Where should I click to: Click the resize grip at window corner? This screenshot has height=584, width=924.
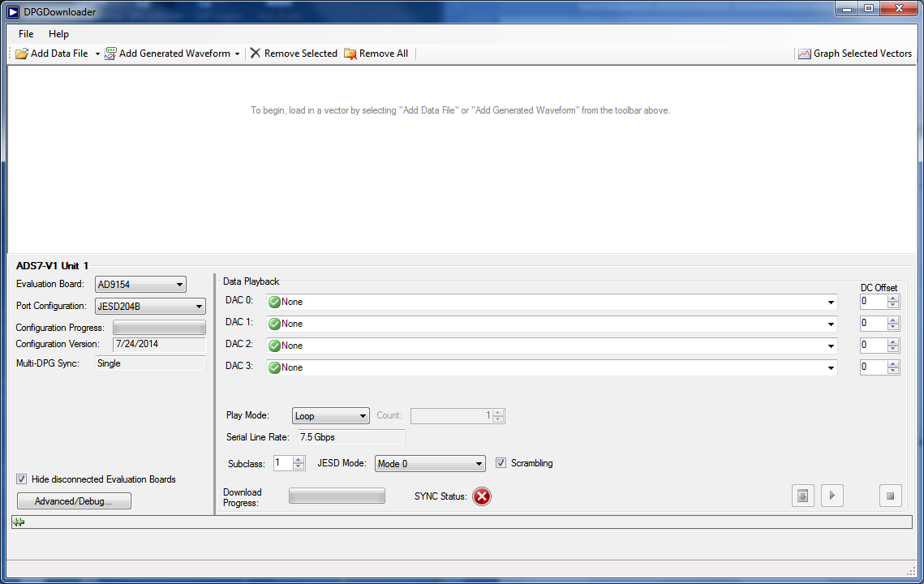911,571
